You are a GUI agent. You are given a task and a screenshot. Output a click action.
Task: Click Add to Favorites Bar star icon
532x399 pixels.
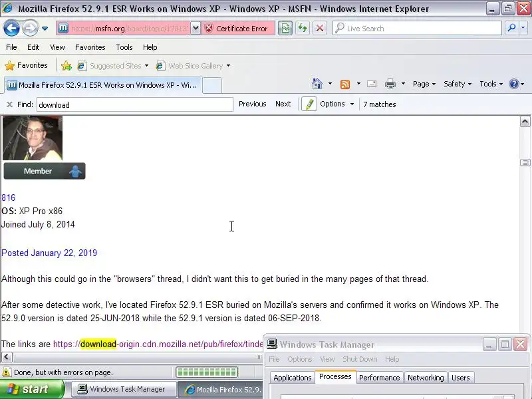click(x=66, y=65)
